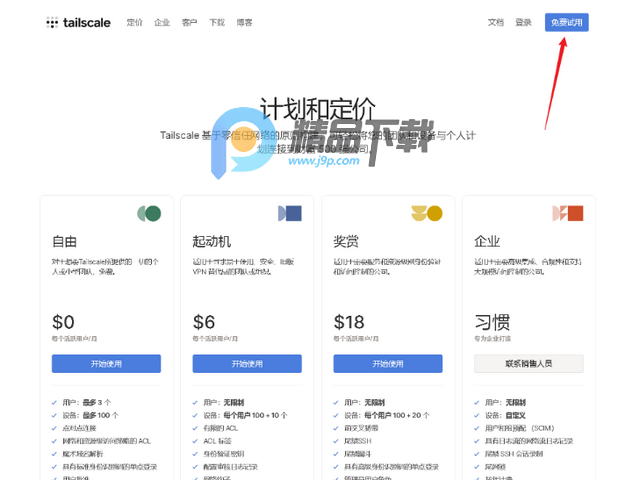This screenshot has height=480, width=640.
Task: Click the 奖赏 plan title
Action: [346, 242]
